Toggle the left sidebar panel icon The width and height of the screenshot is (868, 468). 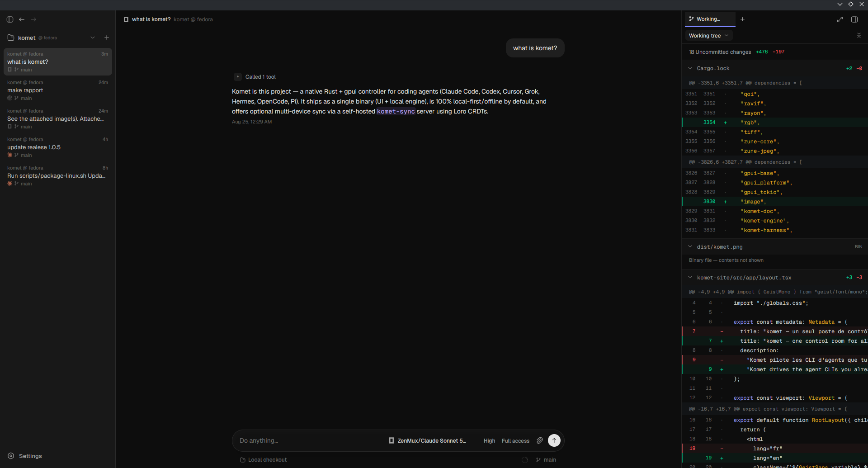[x=10, y=19]
